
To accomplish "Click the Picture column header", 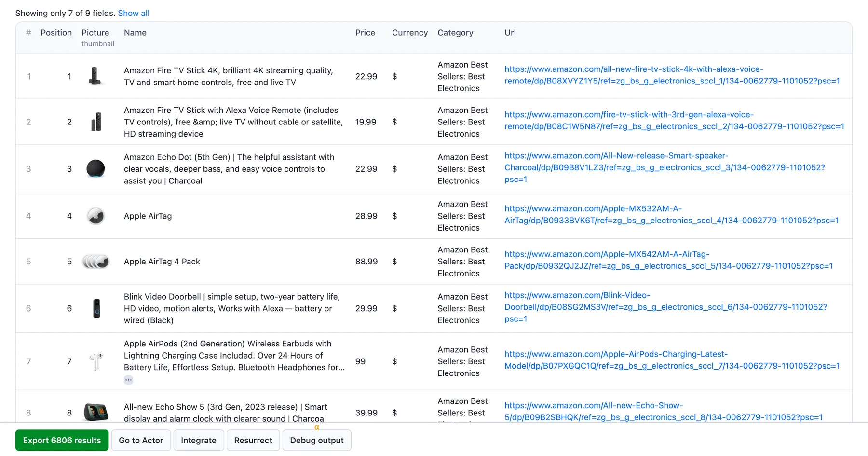I will (95, 33).
